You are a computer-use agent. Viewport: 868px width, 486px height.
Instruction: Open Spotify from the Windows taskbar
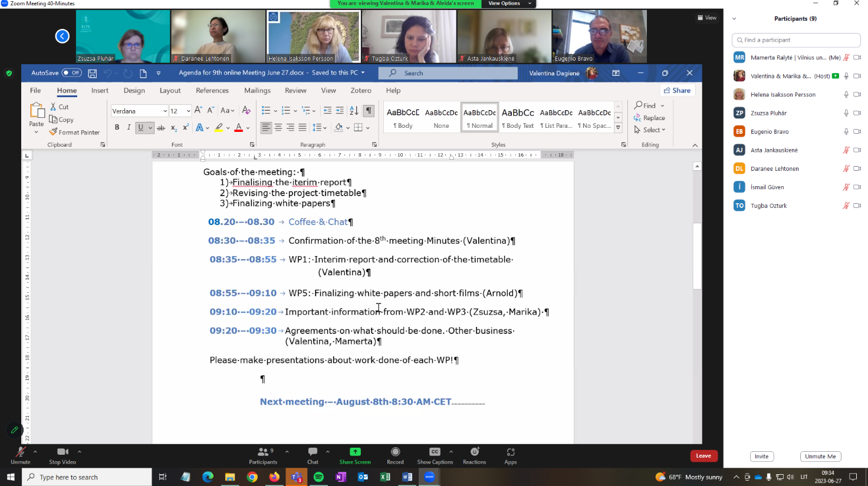[x=318, y=477]
